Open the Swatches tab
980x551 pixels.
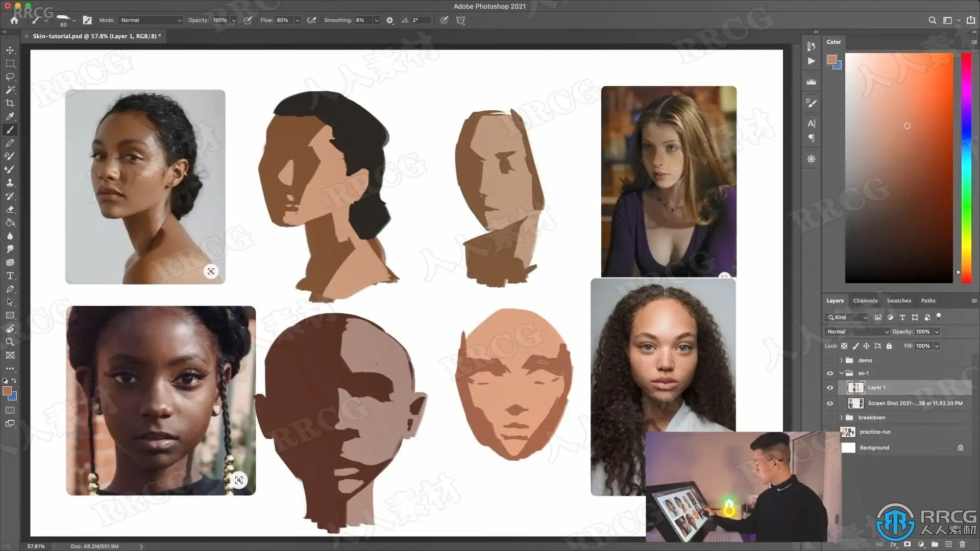[898, 300]
